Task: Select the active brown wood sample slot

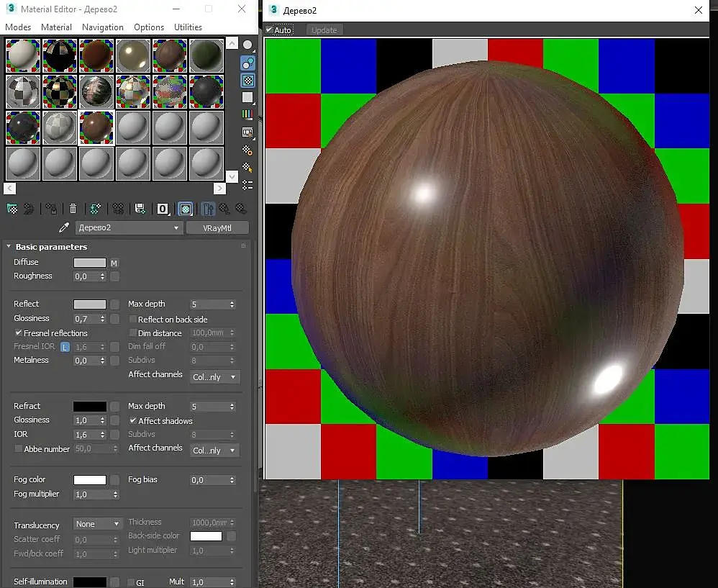Action: pos(96,127)
